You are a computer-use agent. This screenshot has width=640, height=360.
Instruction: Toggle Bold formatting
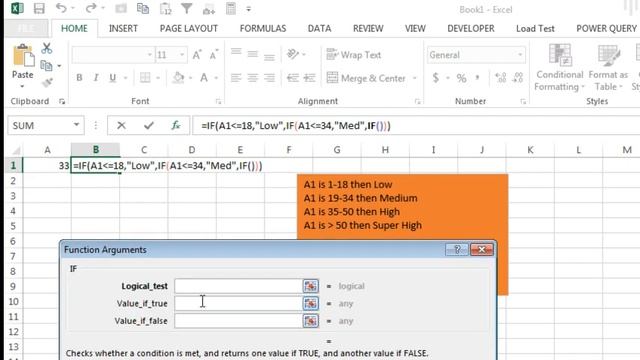[79, 78]
